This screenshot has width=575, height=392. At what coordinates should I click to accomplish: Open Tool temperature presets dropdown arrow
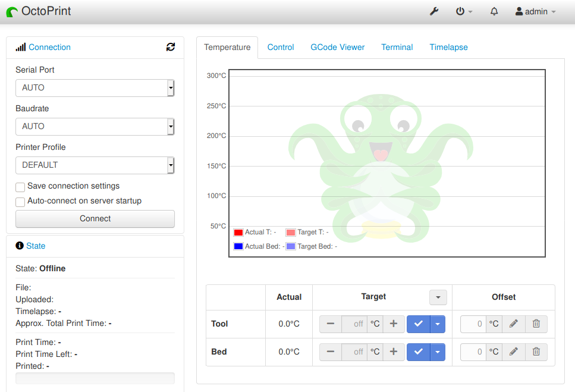(x=438, y=324)
